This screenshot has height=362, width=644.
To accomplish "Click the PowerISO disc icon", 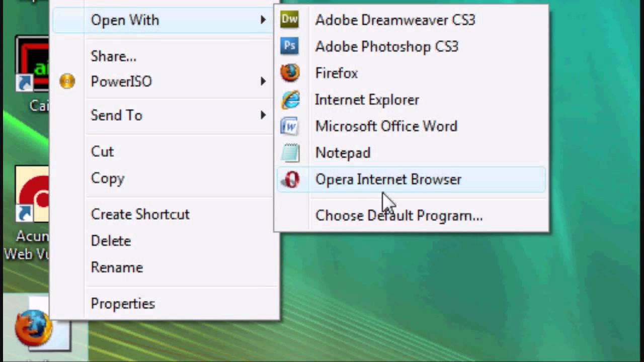I will [x=67, y=81].
